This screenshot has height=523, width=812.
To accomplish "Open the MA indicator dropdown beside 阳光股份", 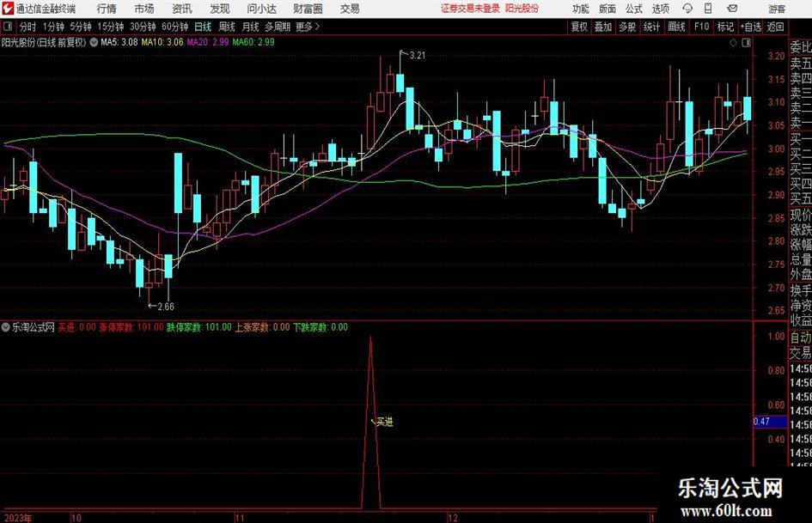I will tap(94, 42).
